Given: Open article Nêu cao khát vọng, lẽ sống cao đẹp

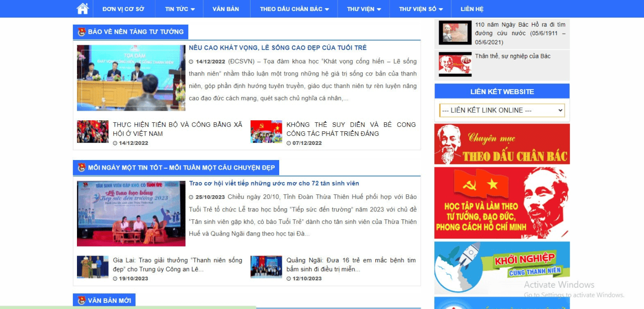Looking at the screenshot, I should coord(278,48).
